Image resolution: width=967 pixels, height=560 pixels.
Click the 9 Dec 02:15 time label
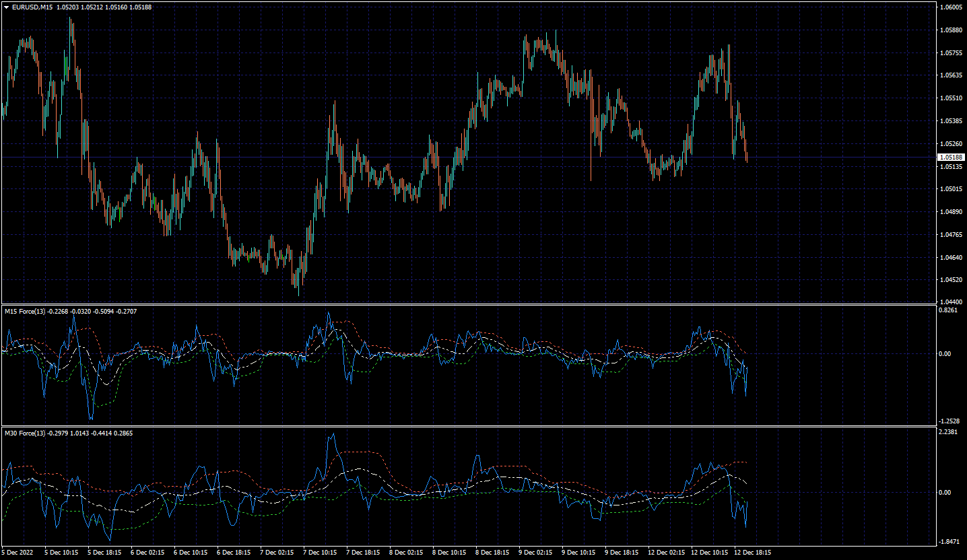click(x=537, y=553)
